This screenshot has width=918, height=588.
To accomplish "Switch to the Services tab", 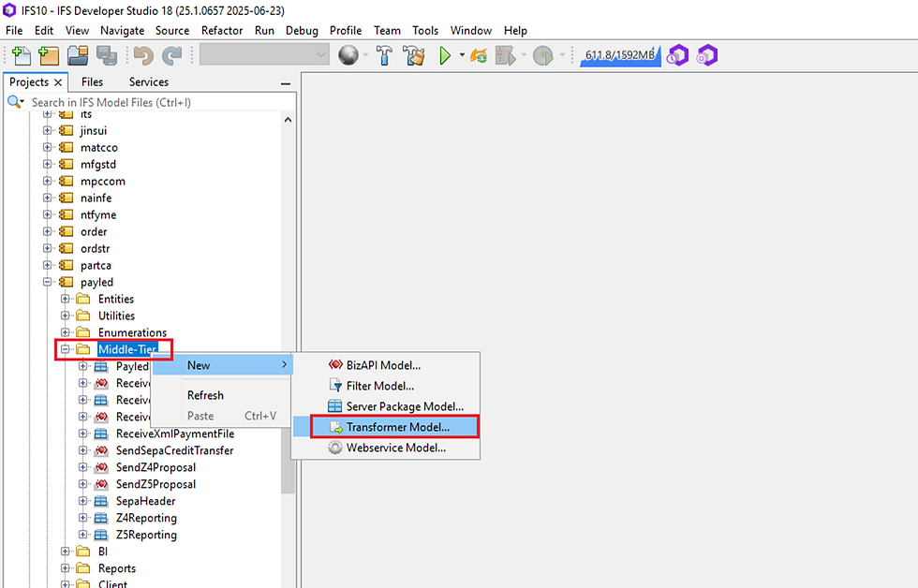I will click(x=149, y=81).
